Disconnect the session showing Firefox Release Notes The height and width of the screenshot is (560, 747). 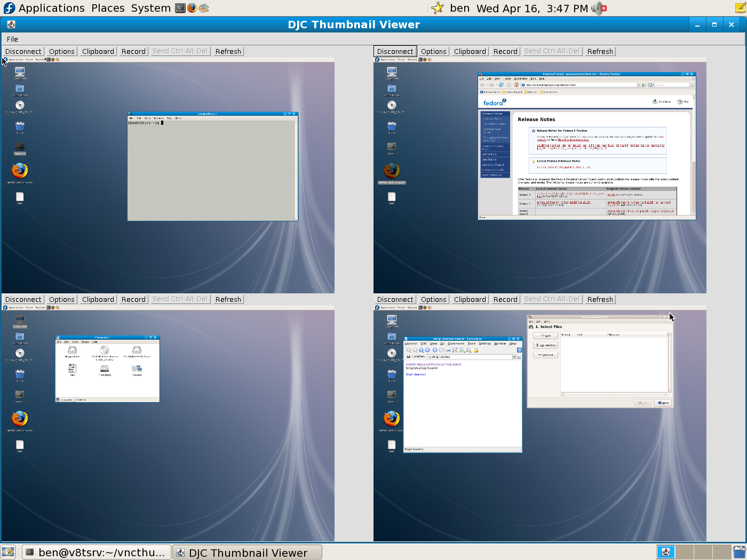coord(395,51)
